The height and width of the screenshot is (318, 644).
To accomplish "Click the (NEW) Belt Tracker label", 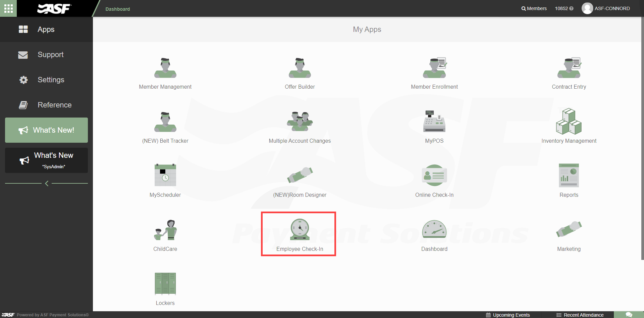I will point(165,141).
